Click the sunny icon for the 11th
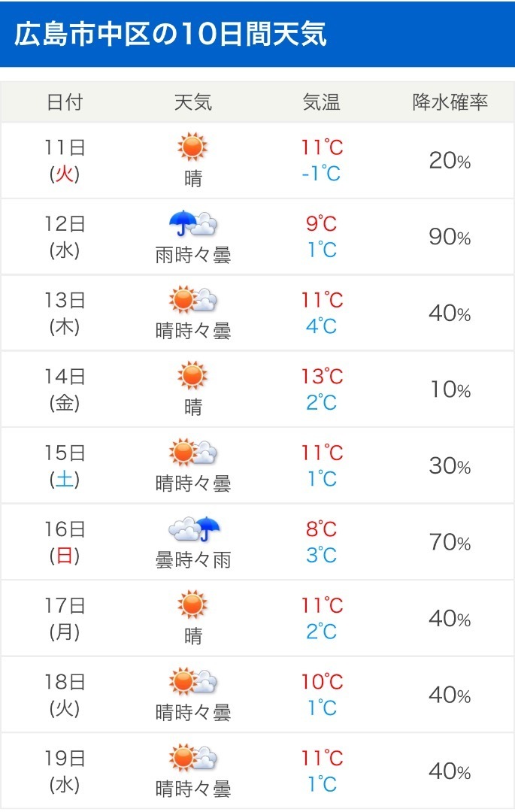515x812 pixels. 192,147
